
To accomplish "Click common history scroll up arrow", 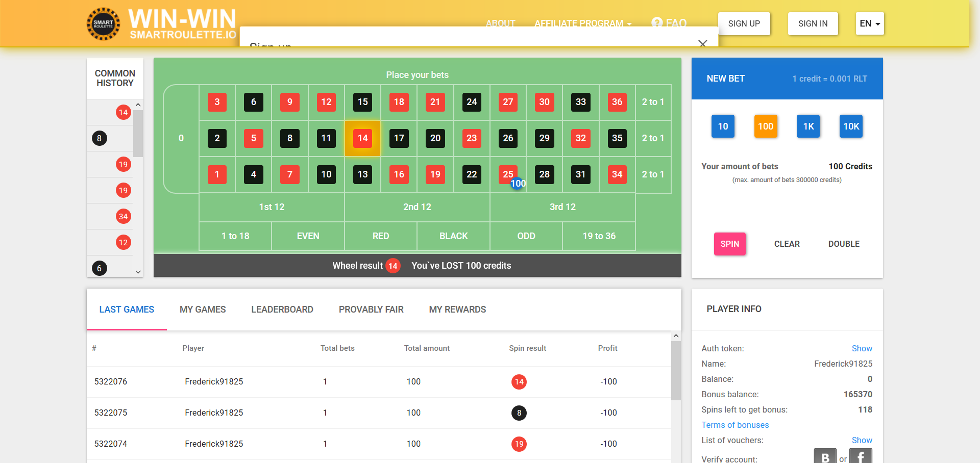I will 138,105.
